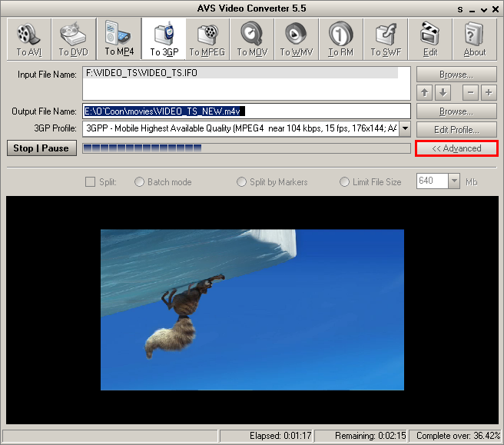Enable the Split checkbox
The image size is (504, 445).
pyautogui.click(x=91, y=182)
